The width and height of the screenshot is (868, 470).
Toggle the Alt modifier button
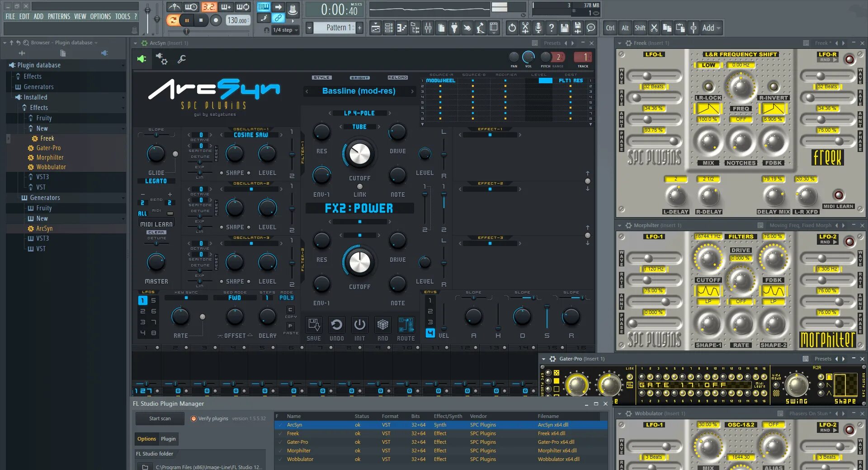pos(625,28)
